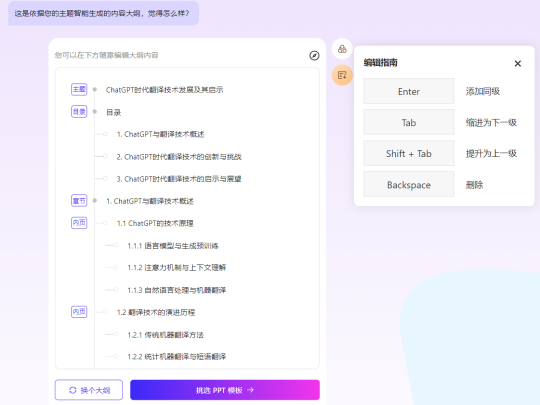Click the node circle before 1.1.1 row
This screenshot has height=405, width=540.
pyautogui.click(x=116, y=245)
